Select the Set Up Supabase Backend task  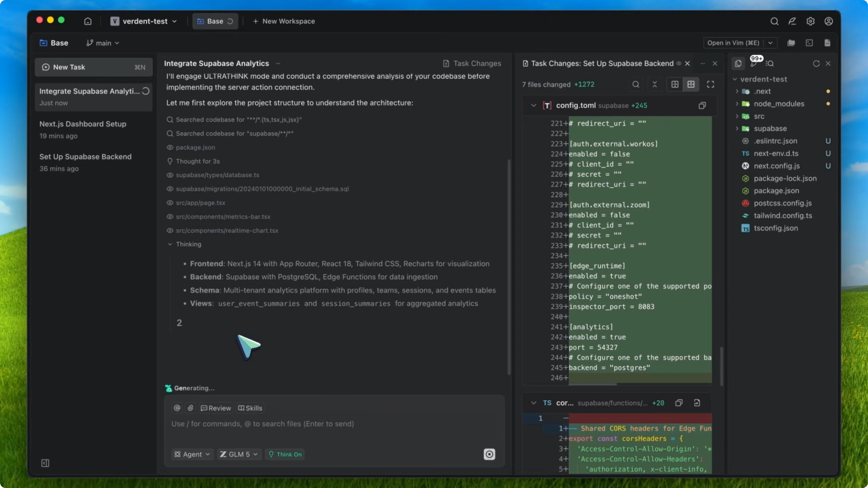pyautogui.click(x=85, y=157)
